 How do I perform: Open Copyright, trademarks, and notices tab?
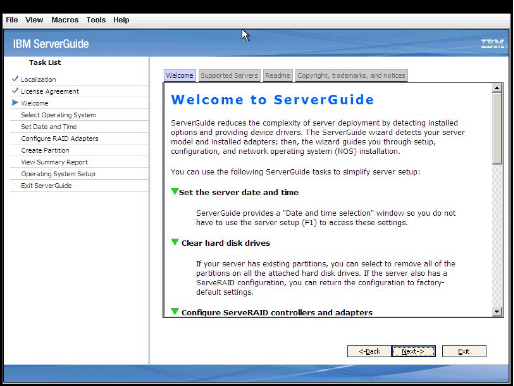click(351, 75)
